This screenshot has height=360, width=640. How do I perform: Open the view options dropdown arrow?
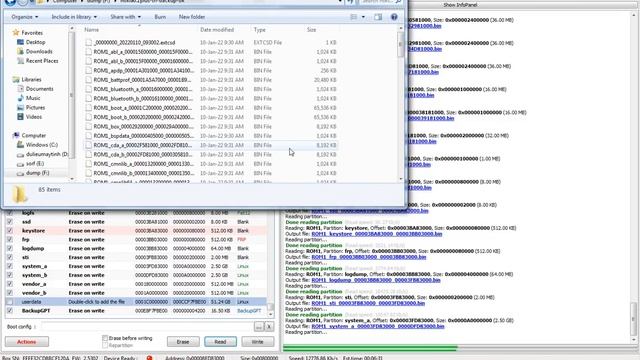pyautogui.click(x=363, y=17)
